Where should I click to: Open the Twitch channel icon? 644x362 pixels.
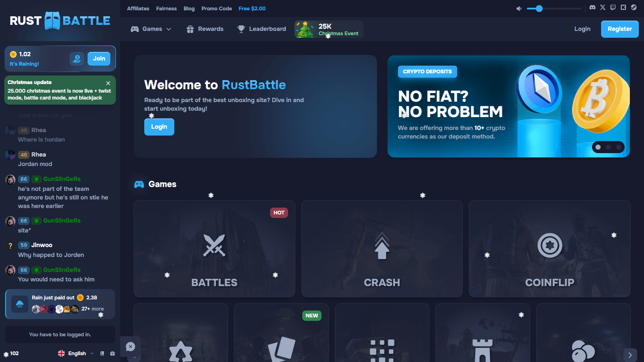coord(613,7)
